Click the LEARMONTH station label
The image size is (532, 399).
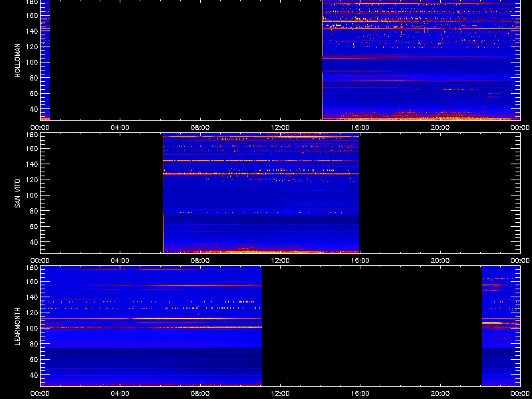coord(18,327)
